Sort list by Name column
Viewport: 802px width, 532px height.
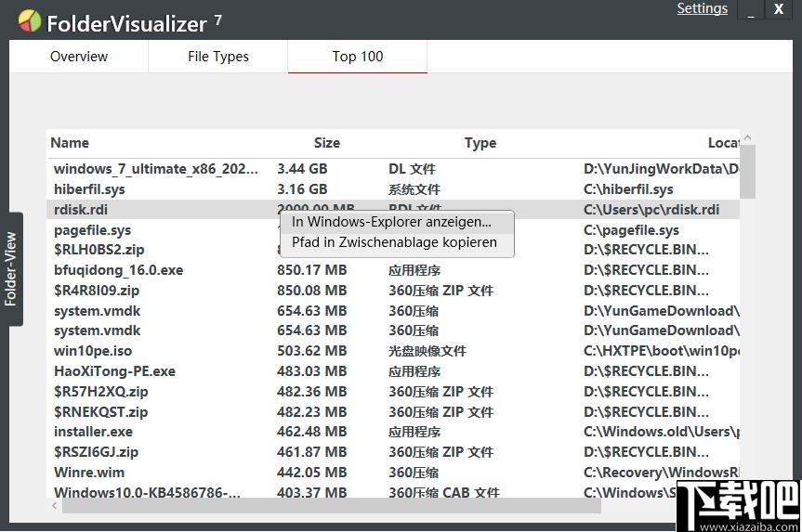click(70, 143)
